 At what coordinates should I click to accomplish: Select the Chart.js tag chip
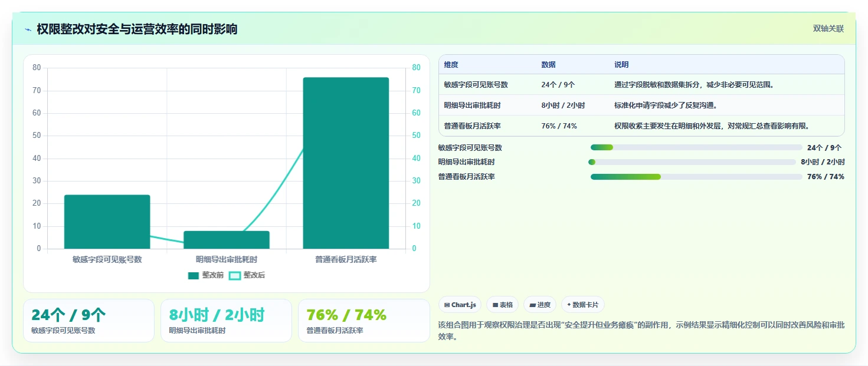[460, 305]
